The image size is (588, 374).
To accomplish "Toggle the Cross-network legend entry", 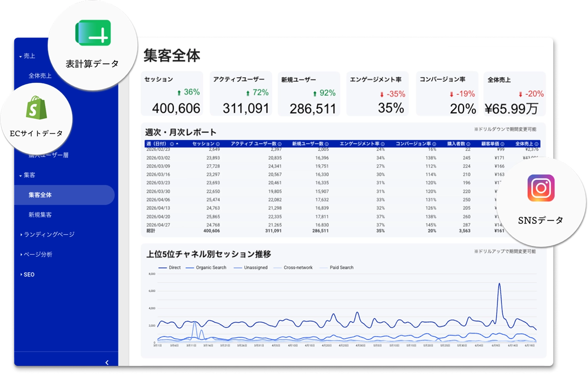I will coord(293,268).
